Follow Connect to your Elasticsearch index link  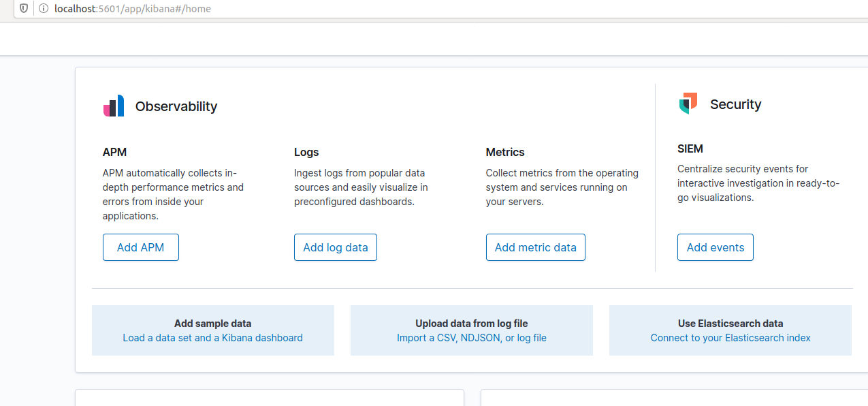pyautogui.click(x=730, y=338)
